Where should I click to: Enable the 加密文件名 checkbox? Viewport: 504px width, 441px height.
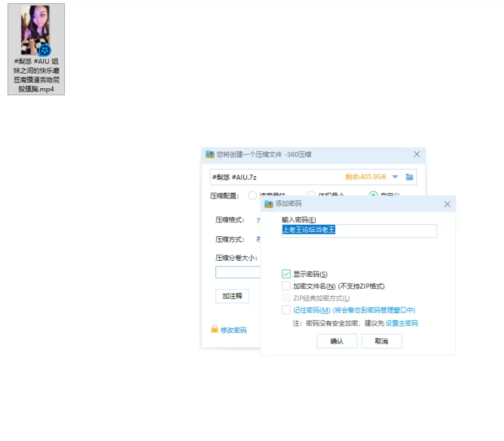point(287,286)
